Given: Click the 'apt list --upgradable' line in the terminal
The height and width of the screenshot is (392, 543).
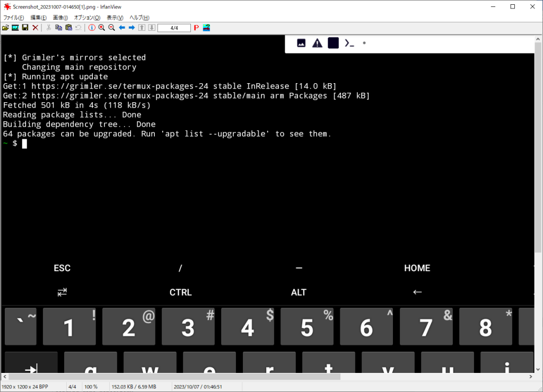Looking at the screenshot, I should pos(167,134).
